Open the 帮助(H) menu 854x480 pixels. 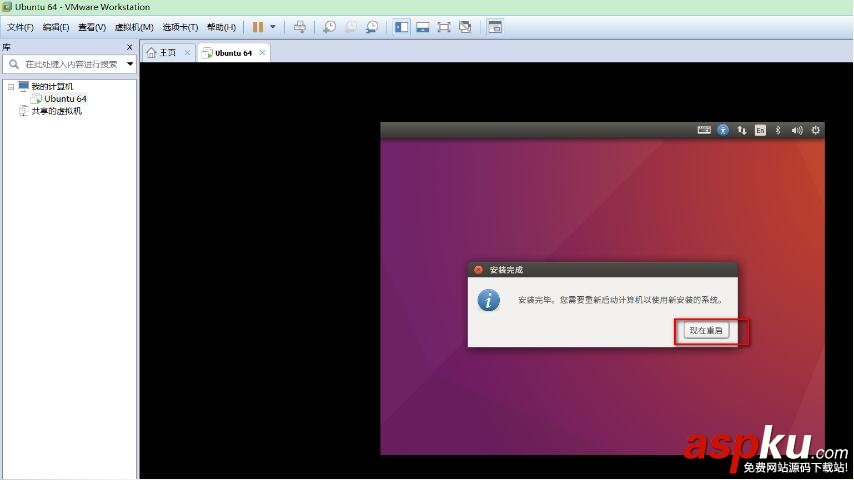coord(221,27)
